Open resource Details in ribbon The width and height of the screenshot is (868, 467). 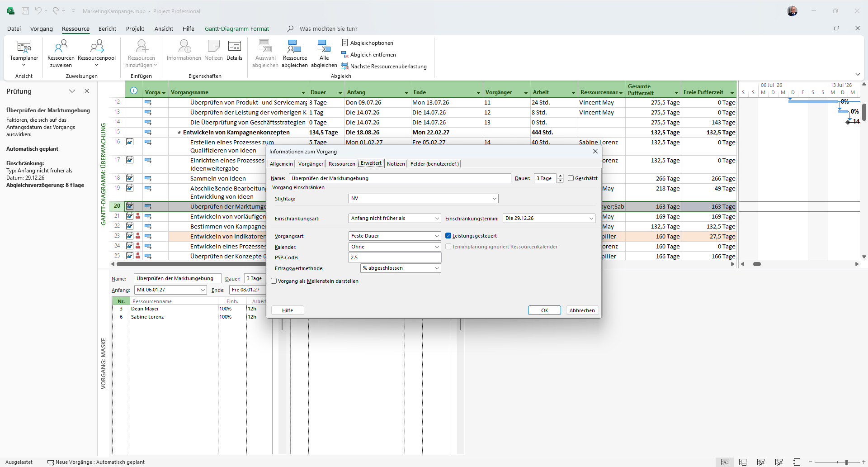[x=234, y=50]
